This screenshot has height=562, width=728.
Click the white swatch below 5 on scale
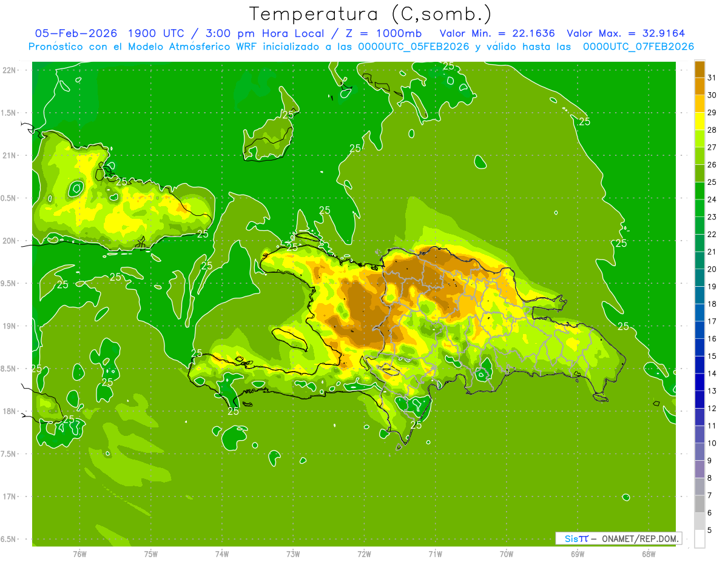(699, 538)
